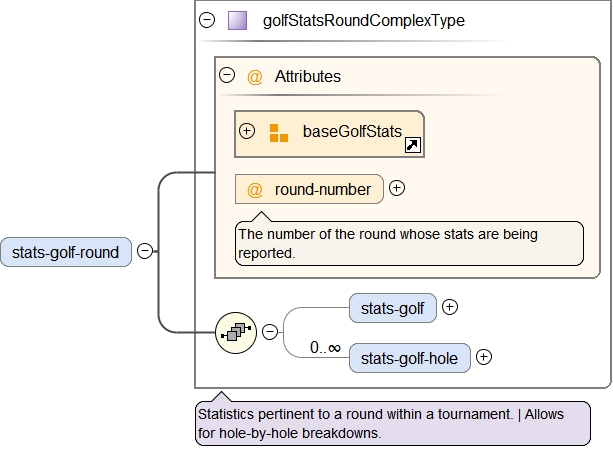Expand the stats-golf-hole element

pos(484,357)
